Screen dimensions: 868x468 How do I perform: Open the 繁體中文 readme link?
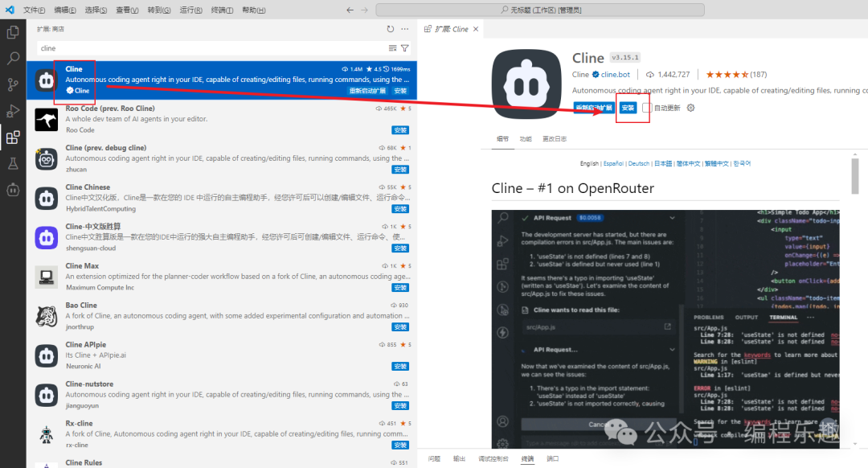[x=717, y=163]
